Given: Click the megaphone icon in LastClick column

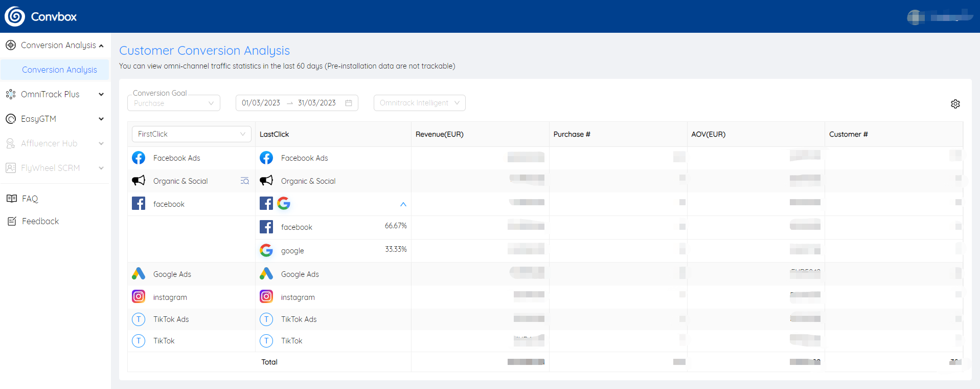Looking at the screenshot, I should [x=266, y=181].
